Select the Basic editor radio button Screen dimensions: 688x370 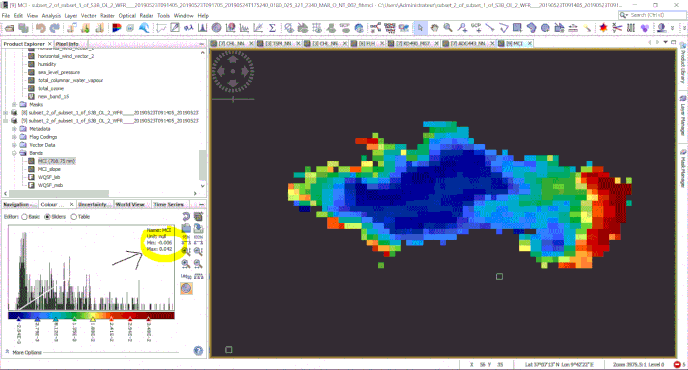point(24,217)
